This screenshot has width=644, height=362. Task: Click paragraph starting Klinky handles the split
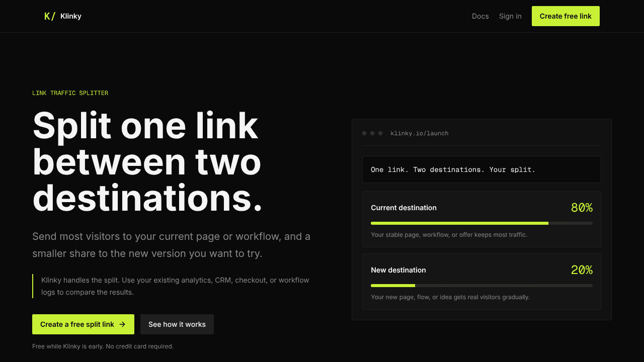click(x=175, y=286)
